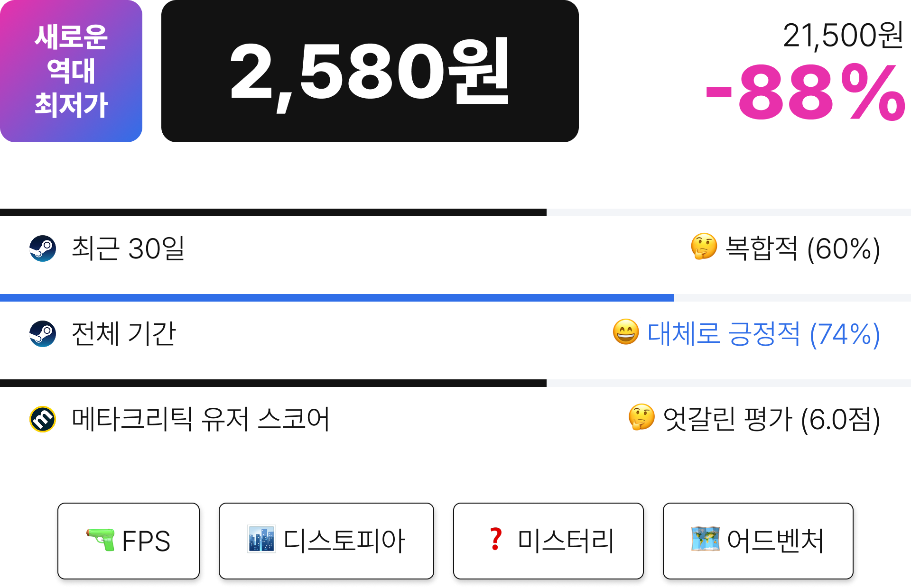Image resolution: width=911 pixels, height=588 pixels.
Task: Click the Steam icon beside 전체 기간
Action: coord(43,334)
